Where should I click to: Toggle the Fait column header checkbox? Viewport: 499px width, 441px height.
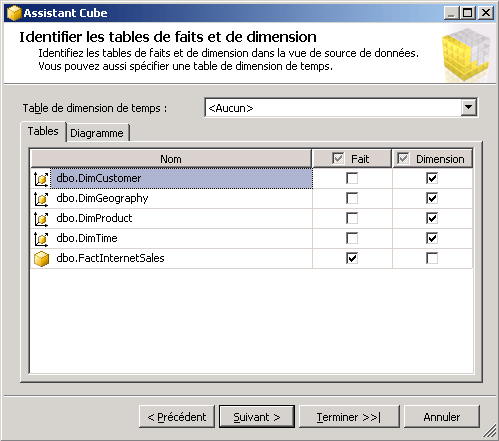click(x=338, y=158)
